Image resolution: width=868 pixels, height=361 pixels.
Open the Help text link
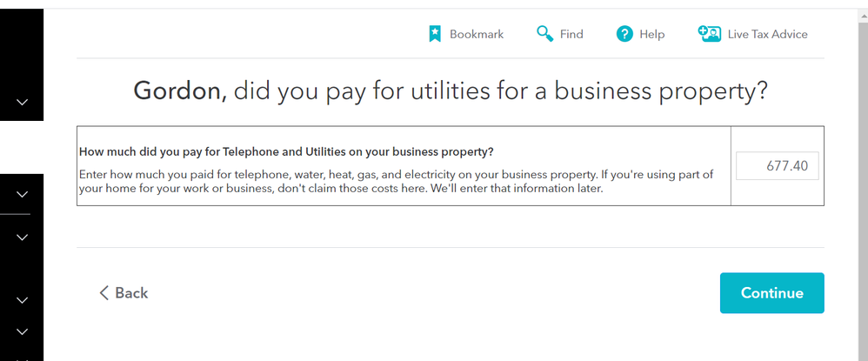[652, 34]
